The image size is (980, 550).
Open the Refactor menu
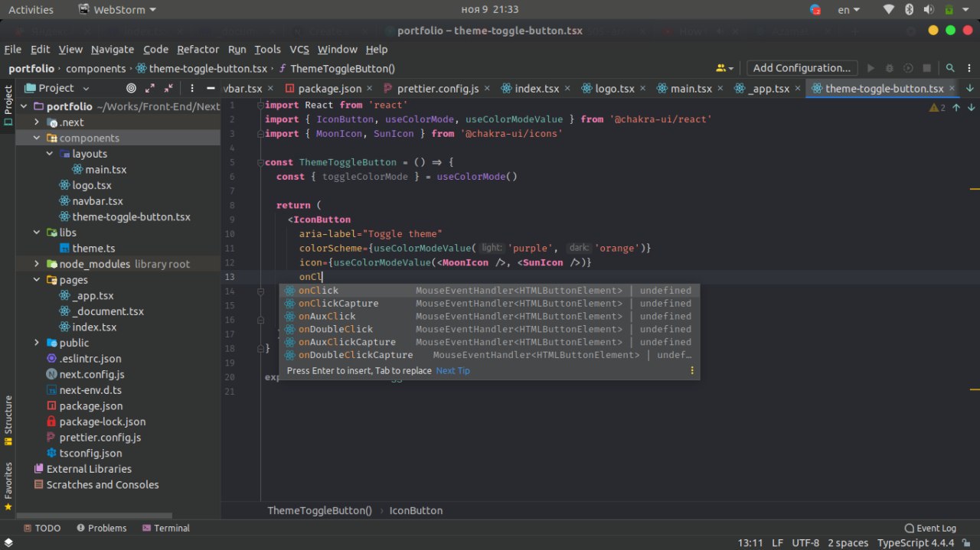point(198,49)
